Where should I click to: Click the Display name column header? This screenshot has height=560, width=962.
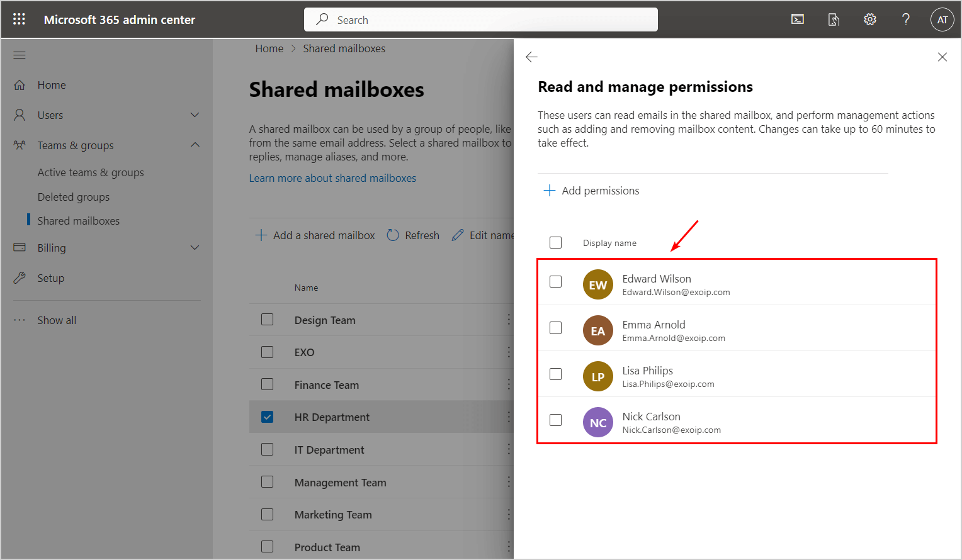tap(609, 243)
